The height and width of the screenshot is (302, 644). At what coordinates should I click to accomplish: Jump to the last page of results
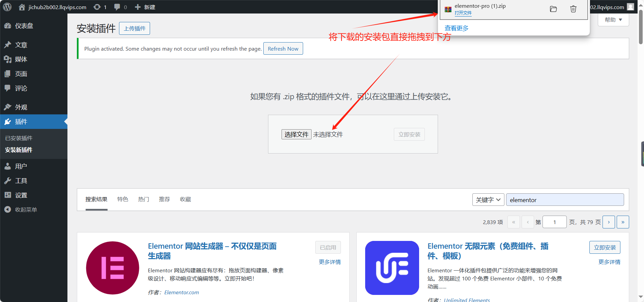point(623,222)
